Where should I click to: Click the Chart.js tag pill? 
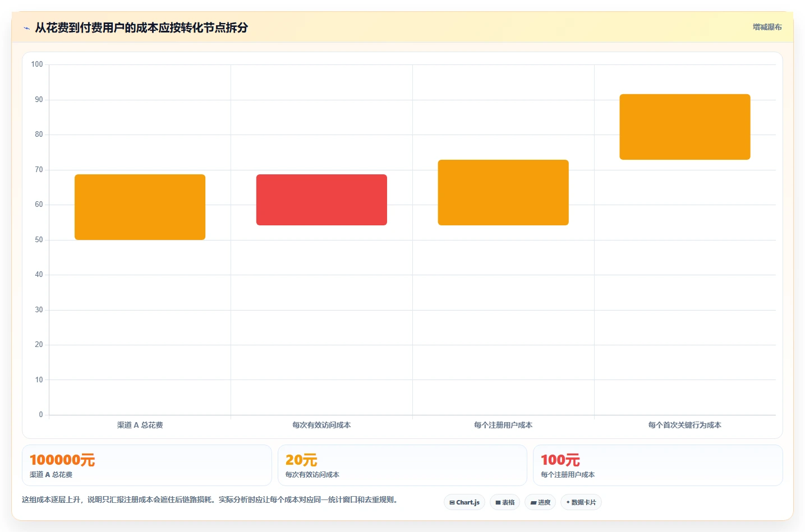[x=464, y=502]
